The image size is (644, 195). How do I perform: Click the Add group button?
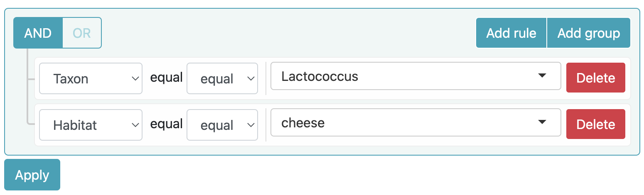click(x=589, y=33)
